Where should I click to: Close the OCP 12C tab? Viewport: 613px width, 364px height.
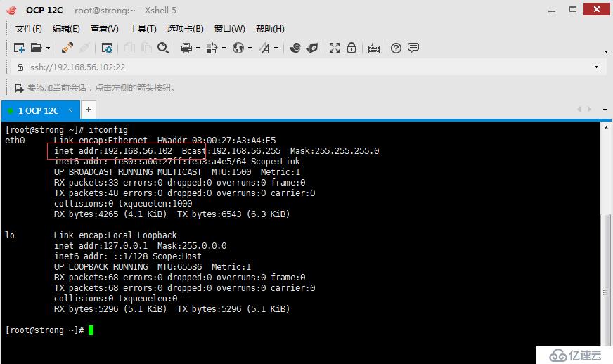point(71,110)
